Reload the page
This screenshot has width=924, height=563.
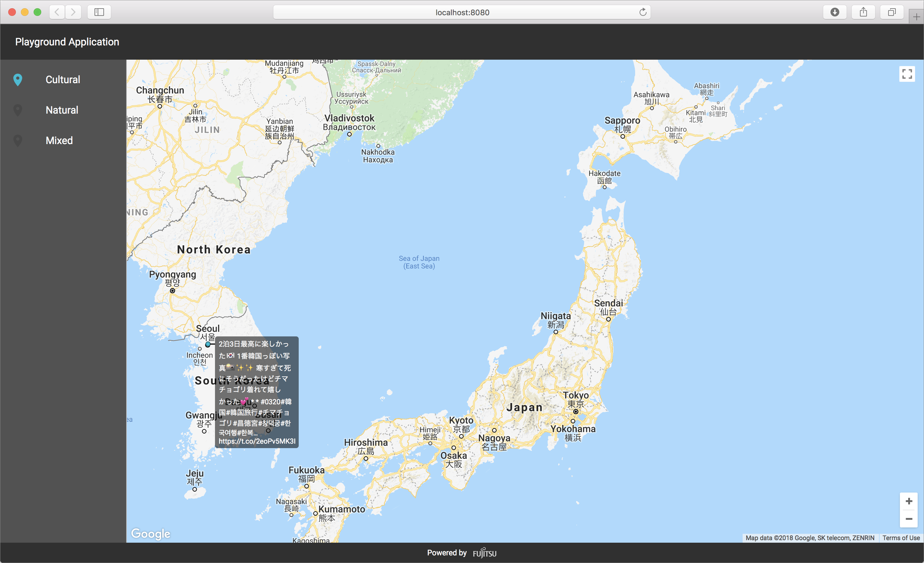coord(643,12)
